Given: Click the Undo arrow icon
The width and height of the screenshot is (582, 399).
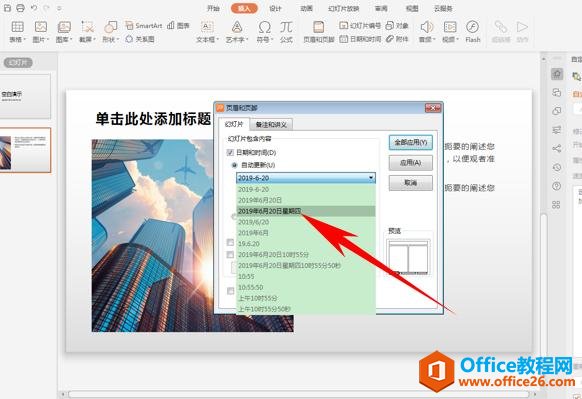Looking at the screenshot, I should click(x=34, y=8).
